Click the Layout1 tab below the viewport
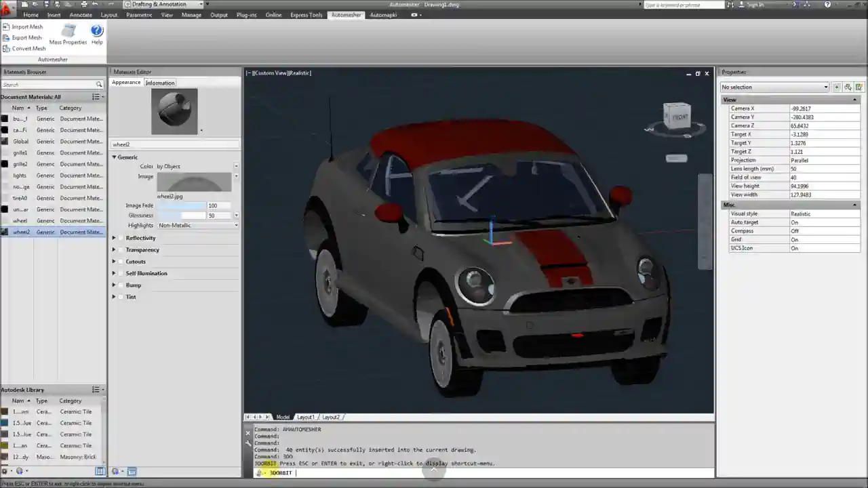 click(306, 417)
